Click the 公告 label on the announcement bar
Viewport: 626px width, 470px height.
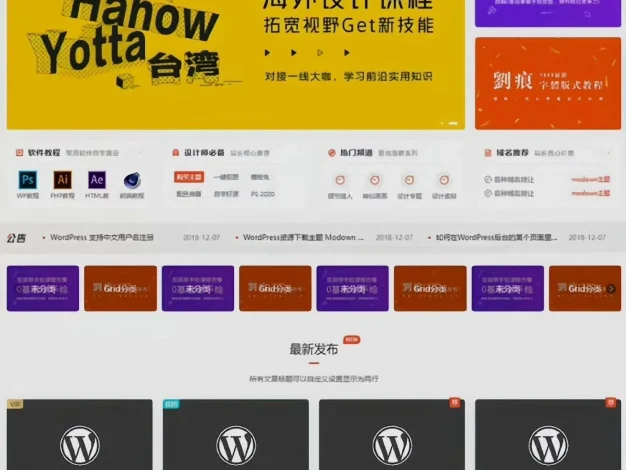(16, 238)
